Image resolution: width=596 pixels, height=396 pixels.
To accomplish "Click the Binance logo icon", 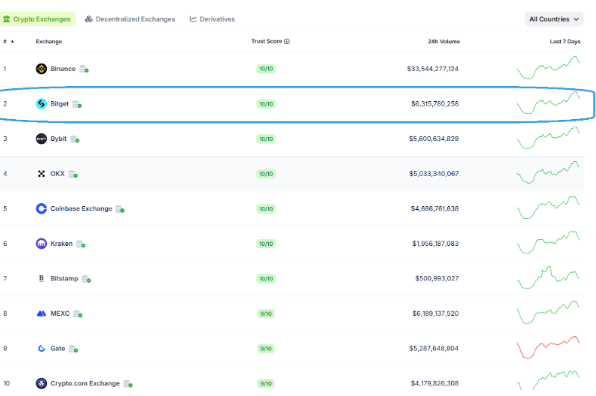I will coord(41,69).
